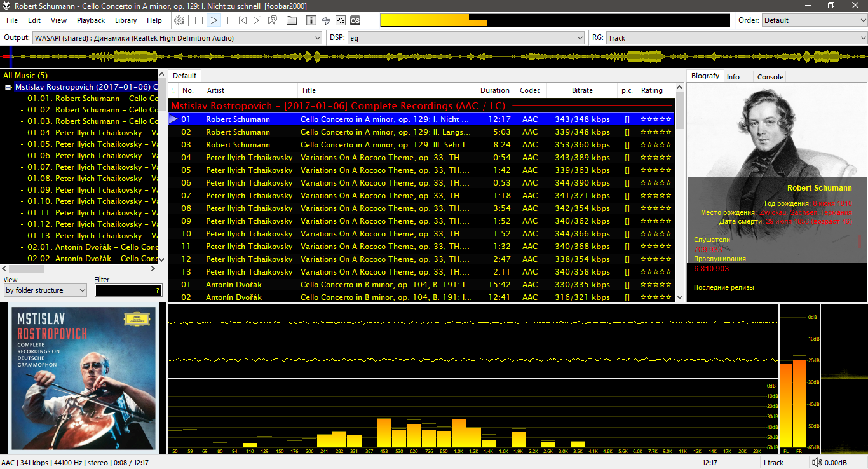Open the Playback menu
This screenshot has width=868, height=469.
pyautogui.click(x=91, y=20)
